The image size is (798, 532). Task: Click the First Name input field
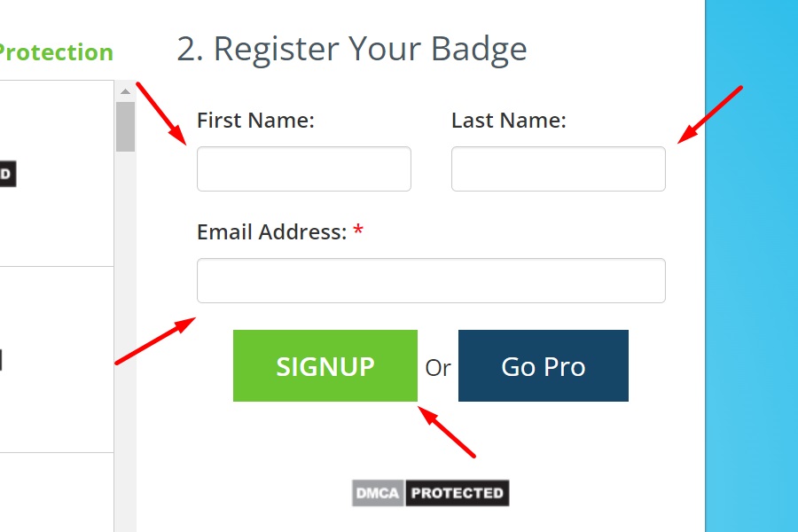click(x=304, y=169)
